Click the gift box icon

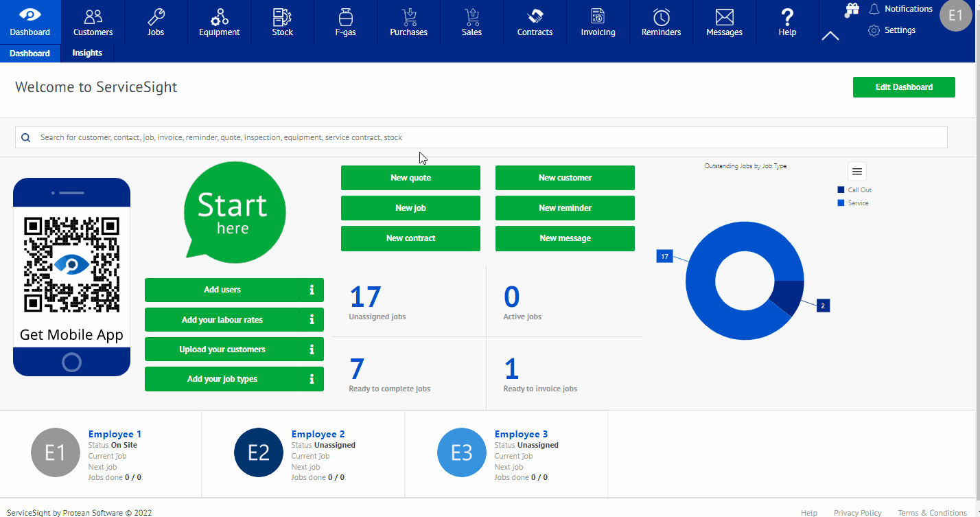pos(852,9)
